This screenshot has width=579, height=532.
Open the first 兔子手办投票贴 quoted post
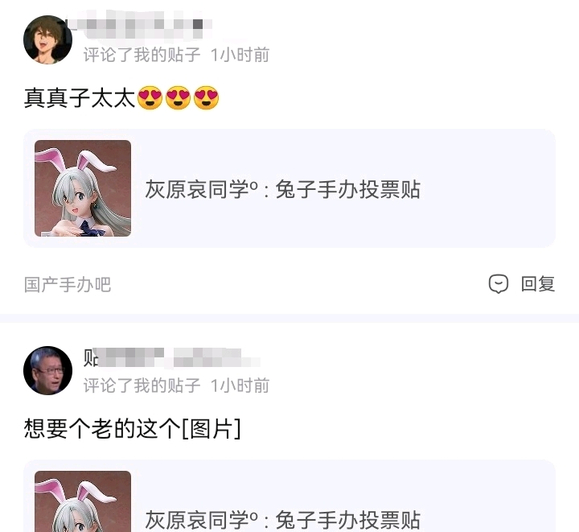point(290,188)
